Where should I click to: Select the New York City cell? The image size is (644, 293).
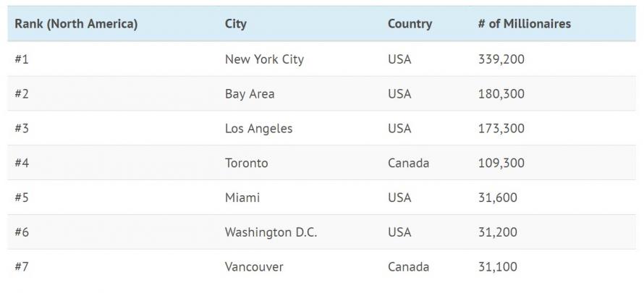pos(265,59)
